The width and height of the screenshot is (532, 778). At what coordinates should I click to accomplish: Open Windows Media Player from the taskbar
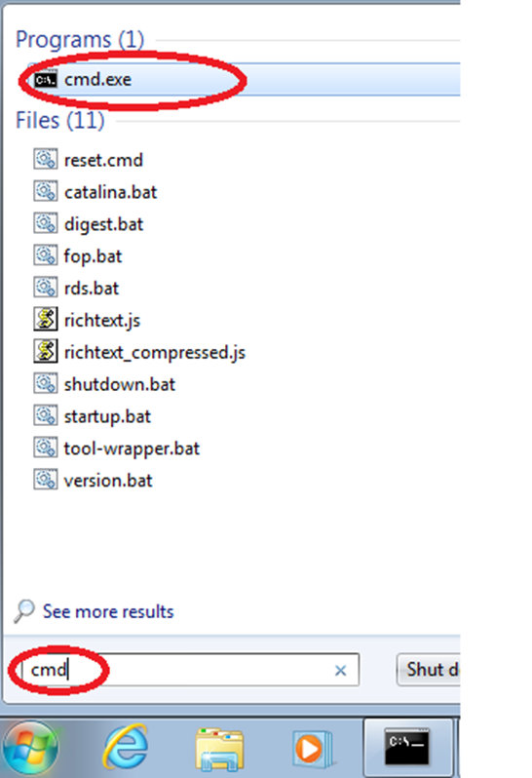pos(312,749)
